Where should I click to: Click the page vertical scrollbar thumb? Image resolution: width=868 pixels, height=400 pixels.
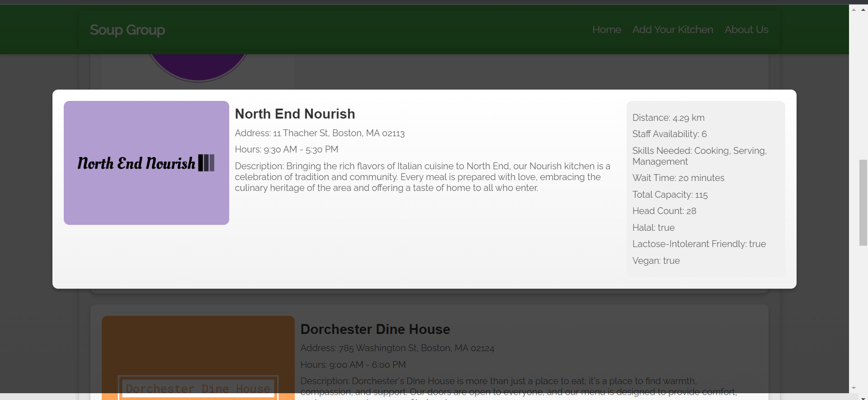coord(863,203)
